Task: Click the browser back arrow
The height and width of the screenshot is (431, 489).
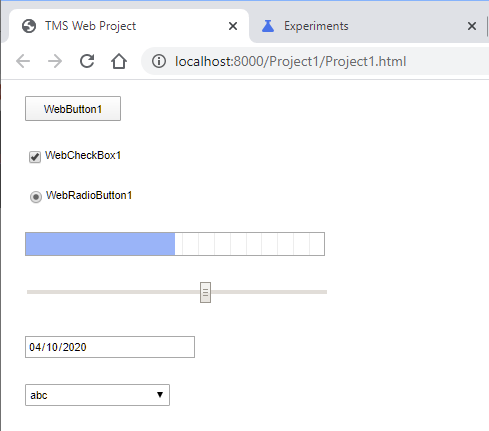Action: [x=23, y=61]
